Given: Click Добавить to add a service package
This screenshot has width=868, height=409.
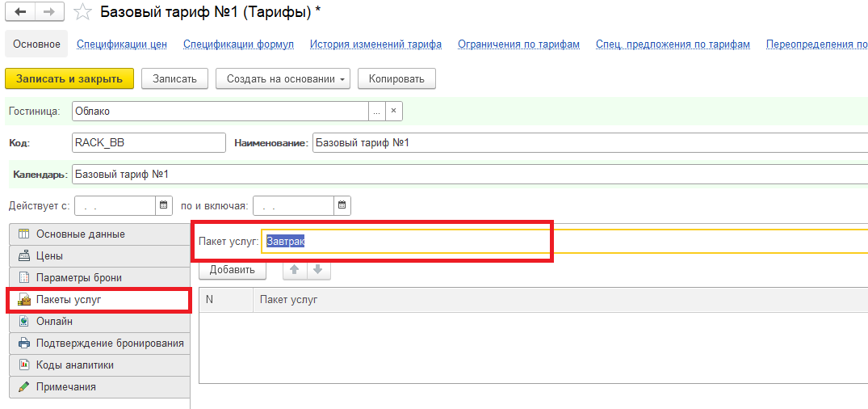Looking at the screenshot, I should [233, 270].
